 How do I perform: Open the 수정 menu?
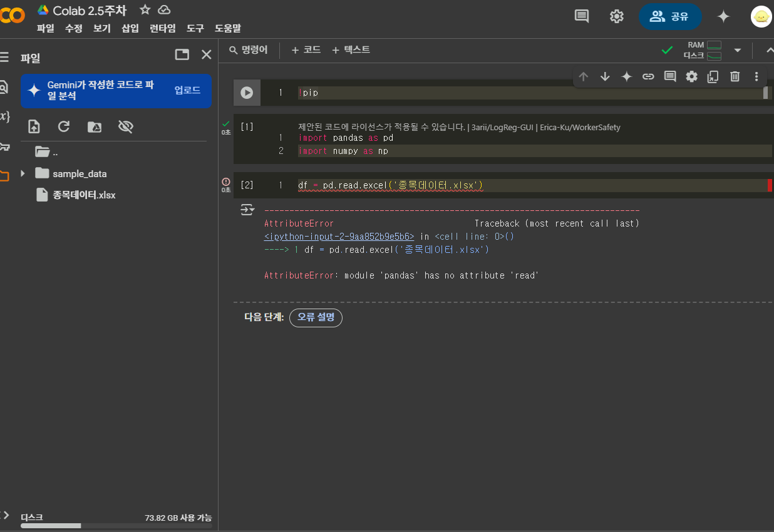pos(74,28)
